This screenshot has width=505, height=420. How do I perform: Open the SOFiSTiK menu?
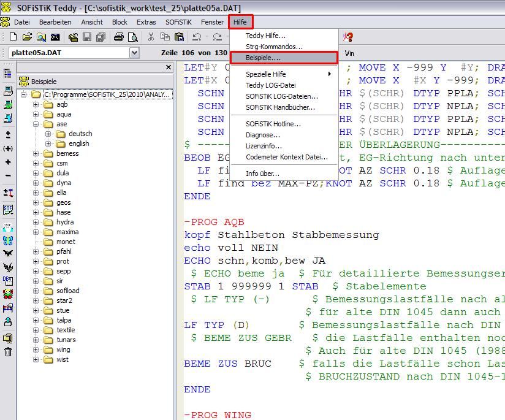(x=178, y=22)
